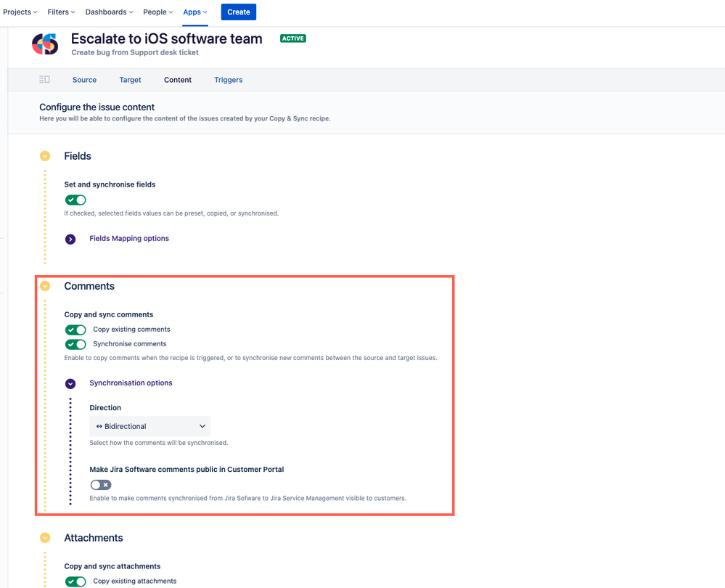Click the Attachments section heading

[x=94, y=538]
